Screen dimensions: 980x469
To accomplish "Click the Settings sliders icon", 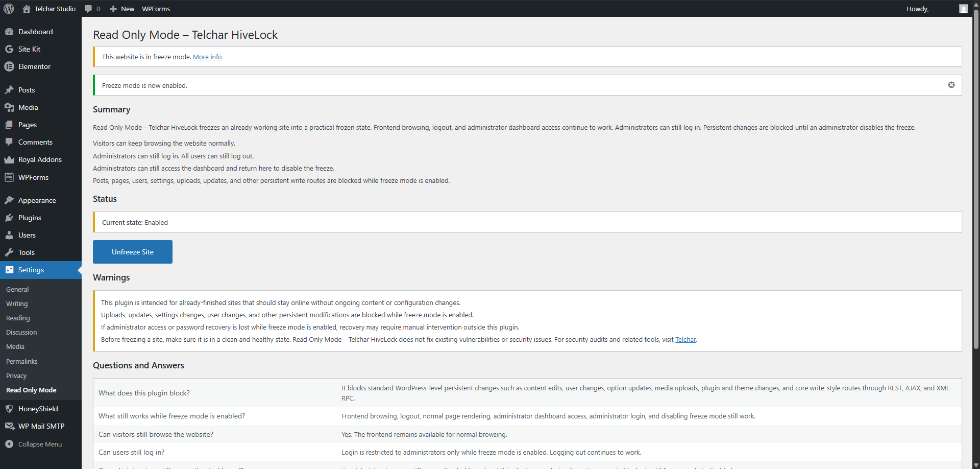I will coord(9,270).
